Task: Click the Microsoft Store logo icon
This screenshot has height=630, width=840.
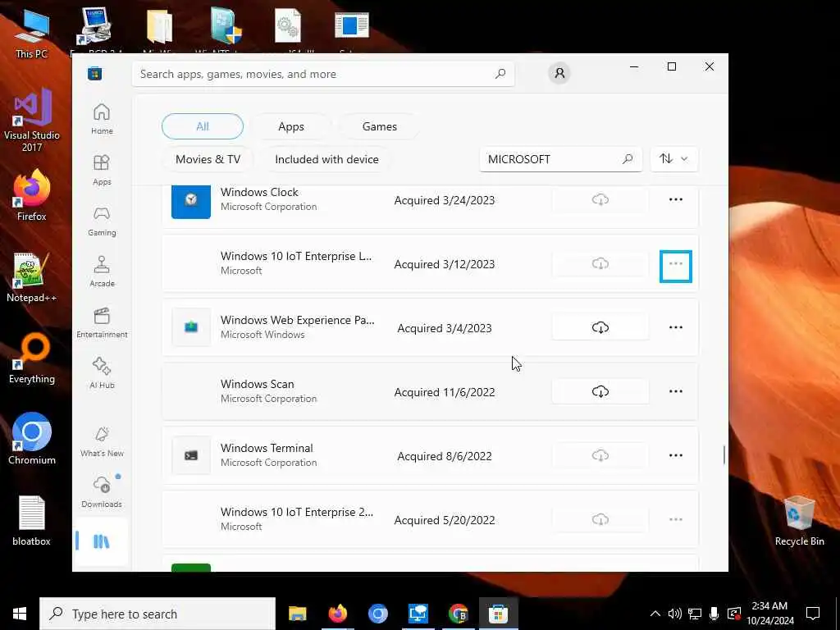Action: tap(95, 73)
